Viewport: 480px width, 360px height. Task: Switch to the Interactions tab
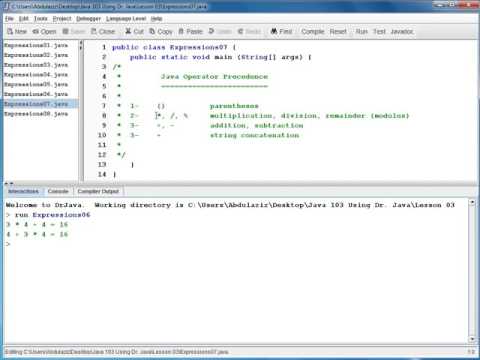click(23, 191)
